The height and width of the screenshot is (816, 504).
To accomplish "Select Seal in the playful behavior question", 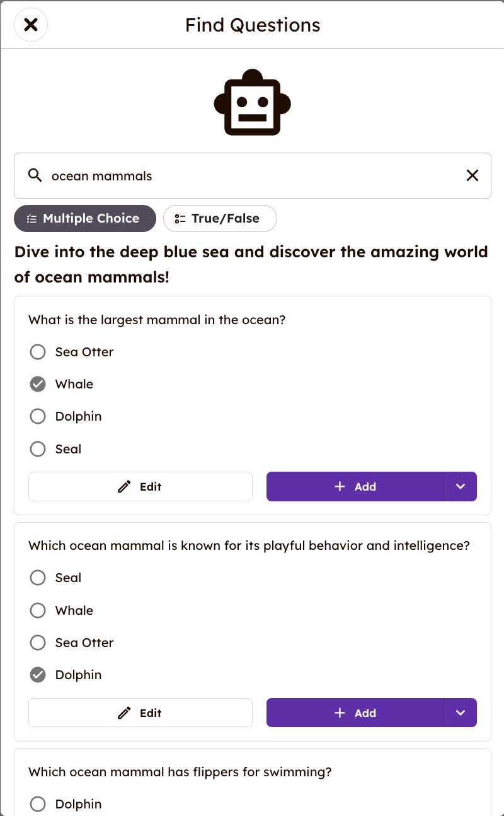I will click(x=38, y=578).
